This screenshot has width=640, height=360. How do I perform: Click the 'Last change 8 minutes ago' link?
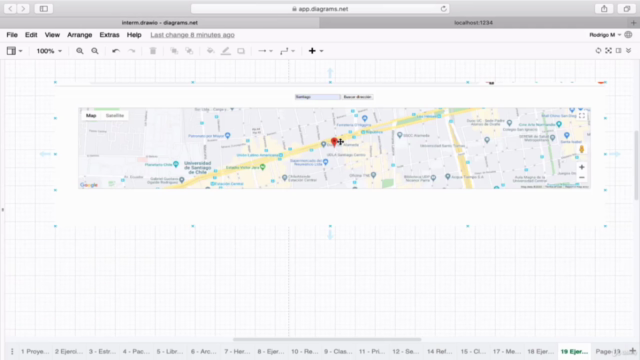click(x=192, y=35)
